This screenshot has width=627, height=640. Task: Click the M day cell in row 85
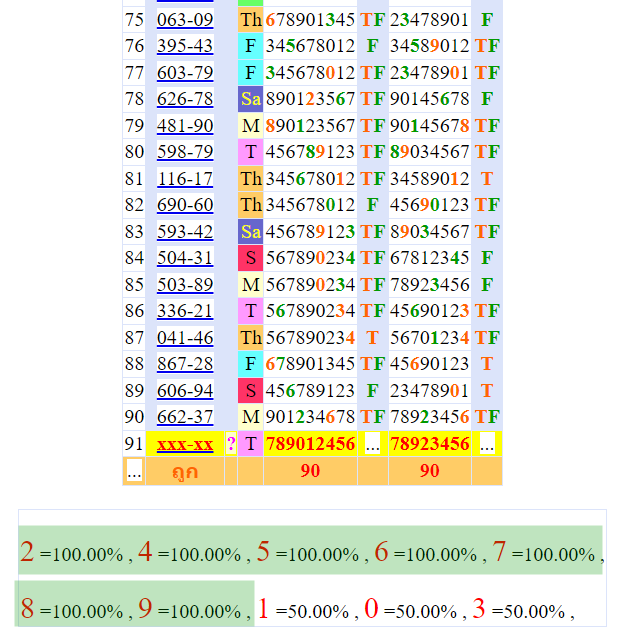(251, 284)
